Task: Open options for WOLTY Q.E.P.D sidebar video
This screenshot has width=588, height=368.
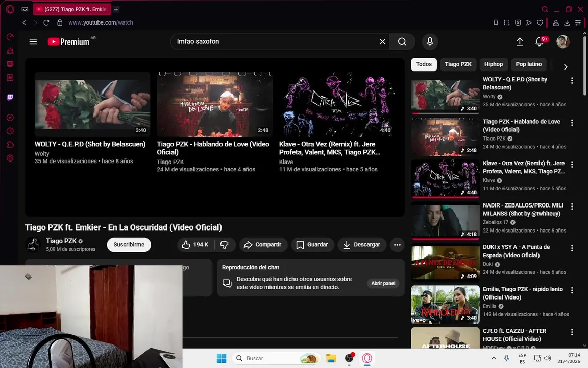Action: tap(572, 80)
